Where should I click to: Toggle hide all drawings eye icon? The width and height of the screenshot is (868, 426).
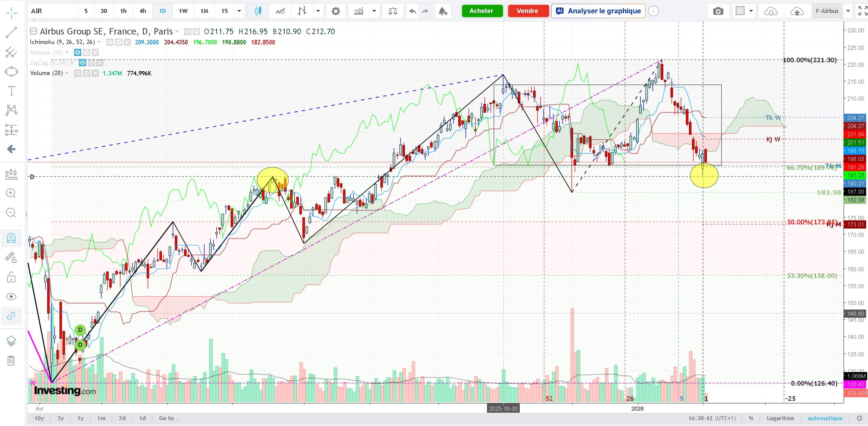pos(11,297)
